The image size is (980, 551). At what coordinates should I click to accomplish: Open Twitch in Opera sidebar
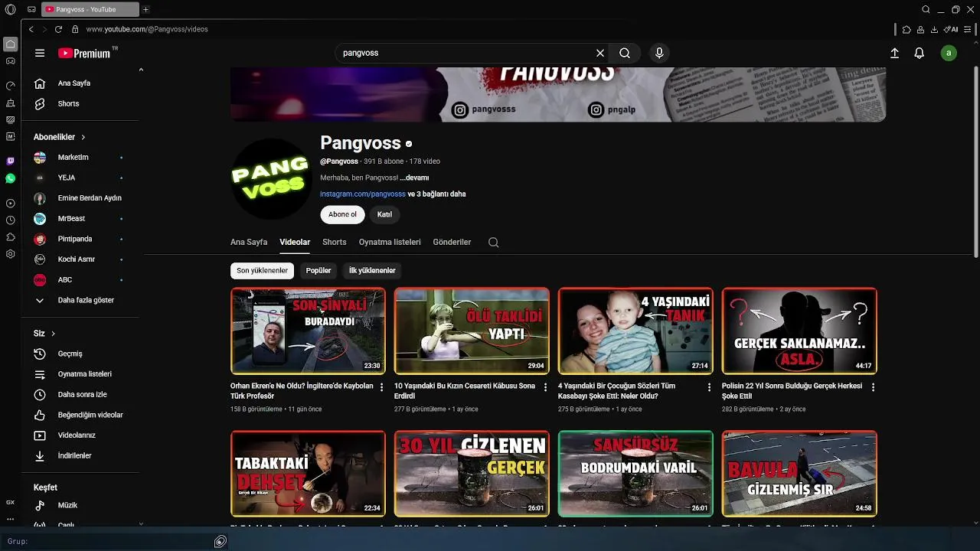[11, 161]
